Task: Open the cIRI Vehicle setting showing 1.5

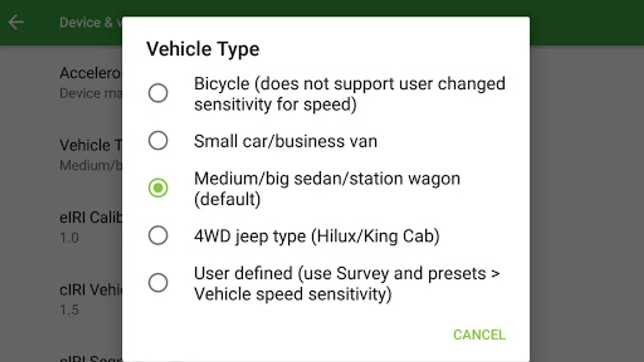Action: pos(90,299)
